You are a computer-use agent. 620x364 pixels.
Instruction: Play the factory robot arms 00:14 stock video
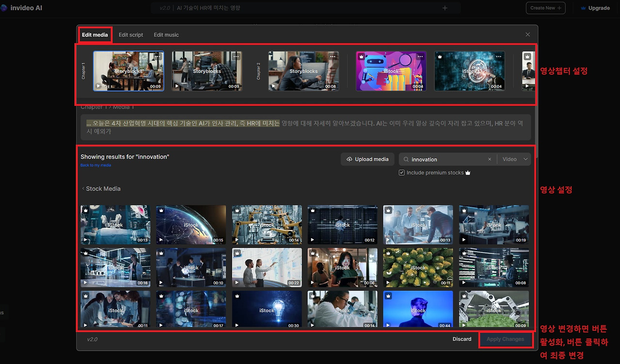pyautogui.click(x=236, y=240)
